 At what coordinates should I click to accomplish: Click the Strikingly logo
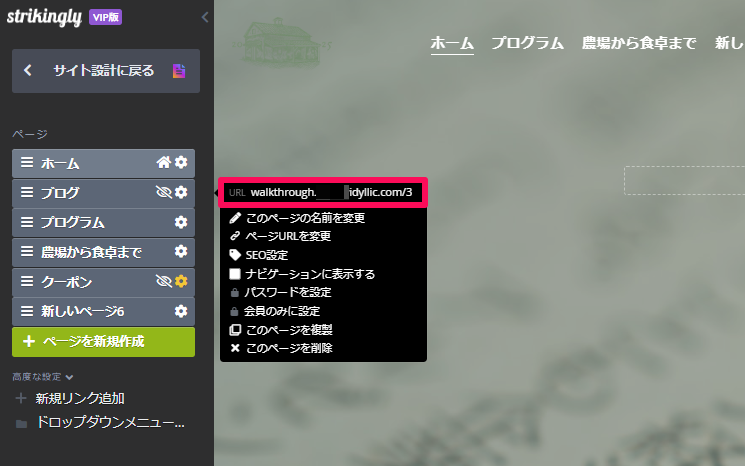click(x=44, y=17)
